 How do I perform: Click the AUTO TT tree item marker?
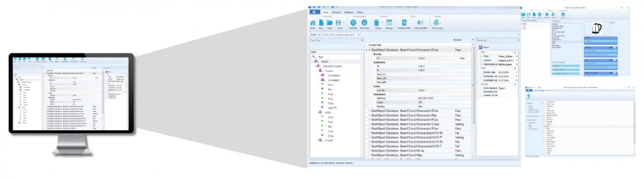pos(322,108)
